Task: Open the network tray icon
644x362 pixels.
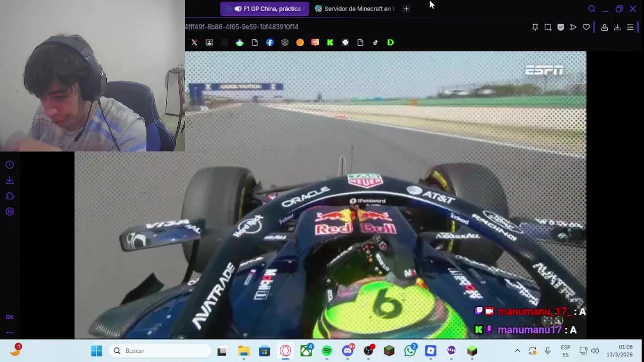Action: pyautogui.click(x=583, y=351)
